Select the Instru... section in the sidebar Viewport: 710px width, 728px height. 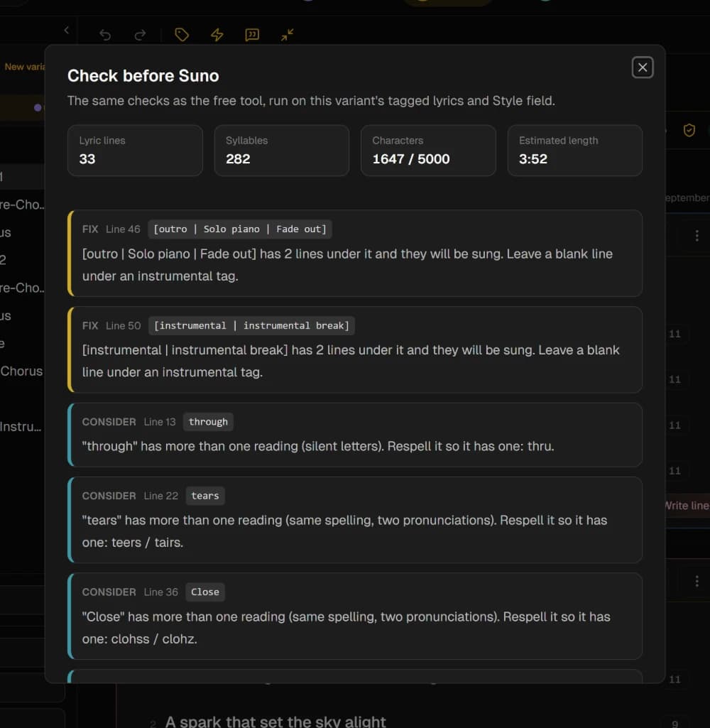(x=21, y=427)
